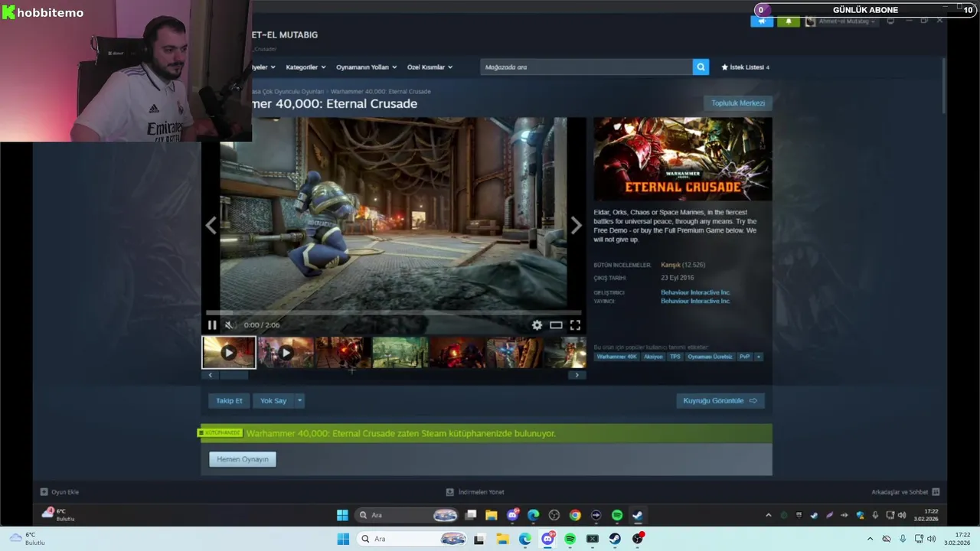Viewport: 980px width, 551px height.
Task: Click Oyun Ekle in Steam footer
Action: click(x=60, y=492)
